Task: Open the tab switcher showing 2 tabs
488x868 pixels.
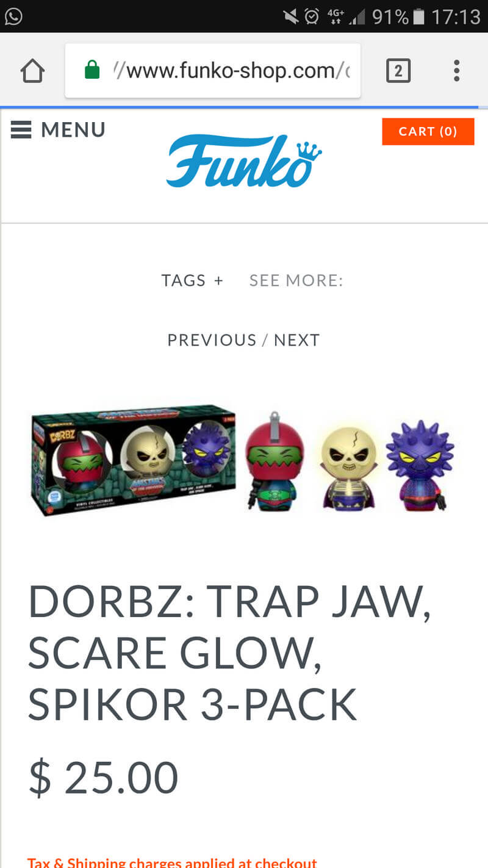Action: pyautogui.click(x=398, y=71)
